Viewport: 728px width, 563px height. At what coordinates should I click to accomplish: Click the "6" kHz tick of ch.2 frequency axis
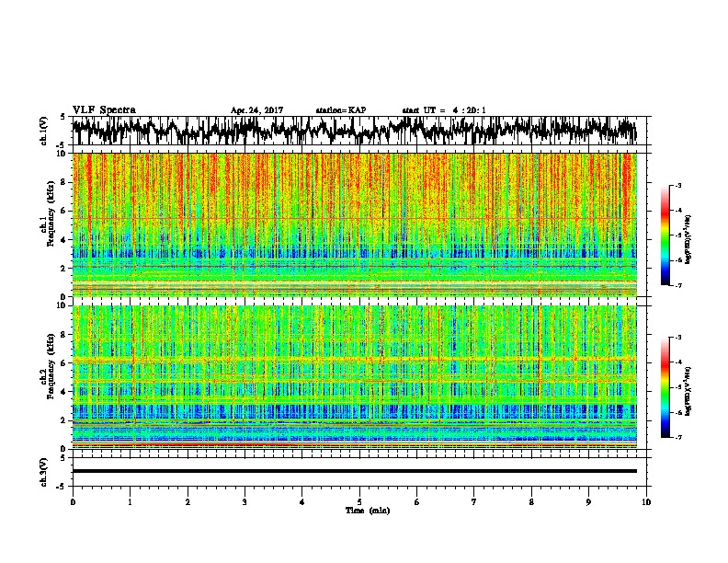64,362
